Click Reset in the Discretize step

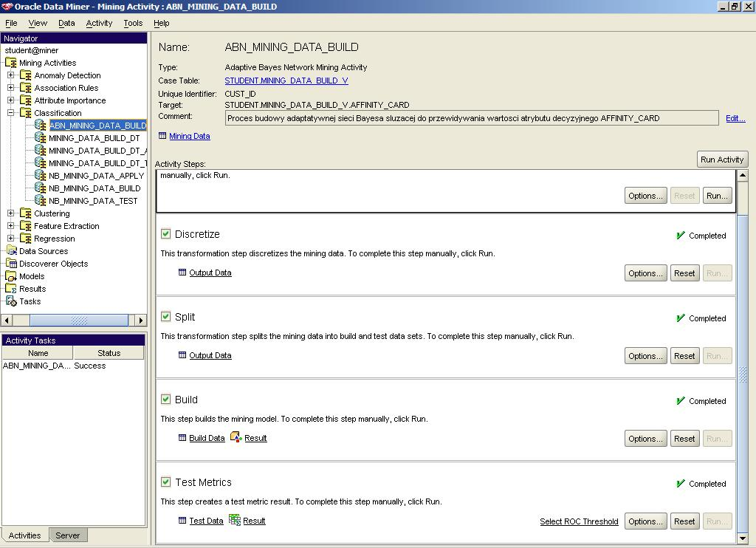(x=684, y=273)
